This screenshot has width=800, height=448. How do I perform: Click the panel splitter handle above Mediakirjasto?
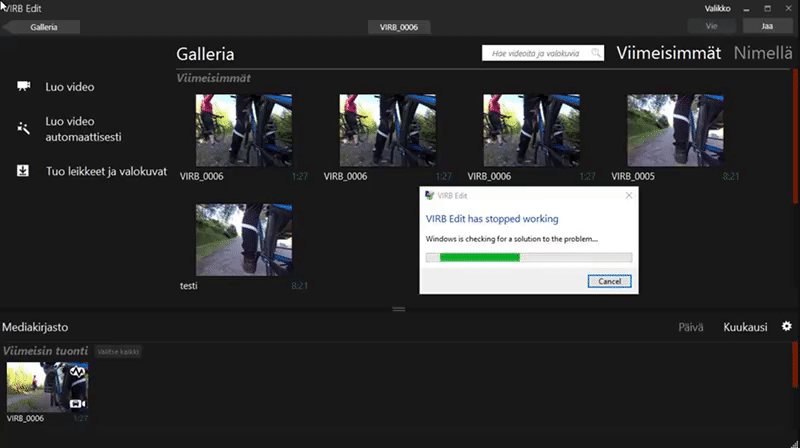point(398,309)
